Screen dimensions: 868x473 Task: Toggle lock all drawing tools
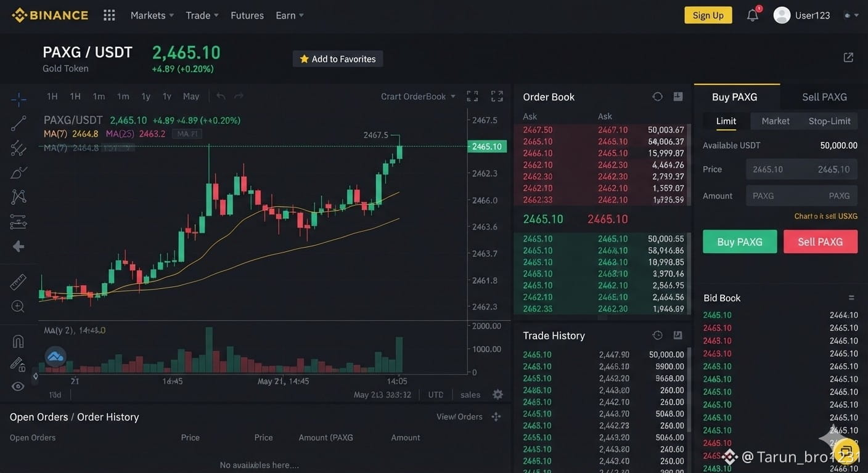point(18,365)
